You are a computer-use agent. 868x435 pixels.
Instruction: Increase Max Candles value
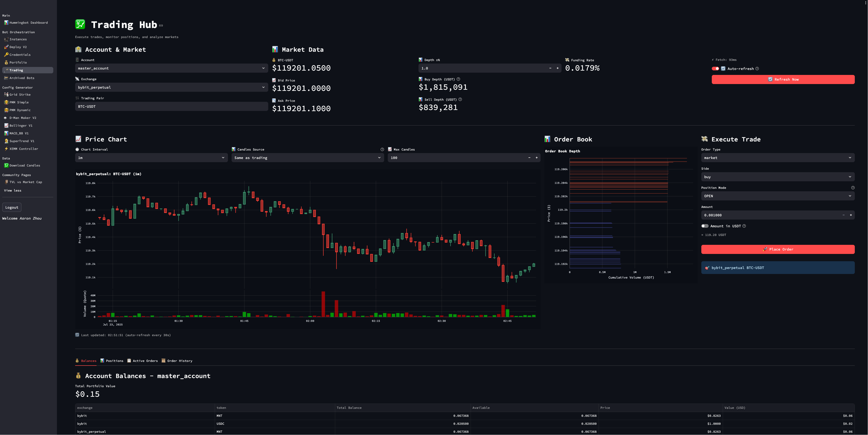click(537, 158)
